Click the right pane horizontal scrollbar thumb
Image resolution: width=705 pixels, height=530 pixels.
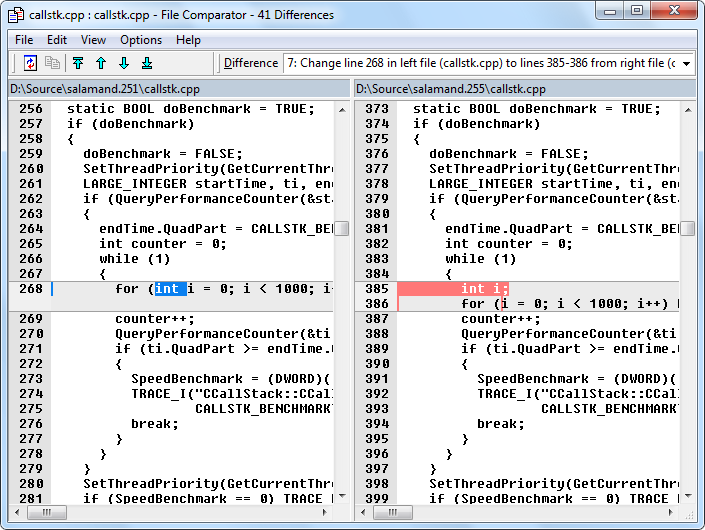coord(393,512)
